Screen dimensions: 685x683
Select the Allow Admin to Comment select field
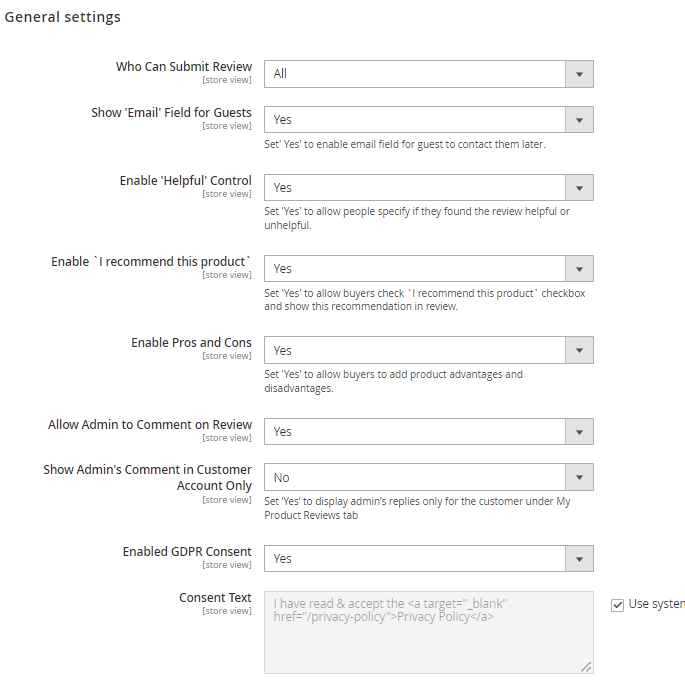click(429, 432)
